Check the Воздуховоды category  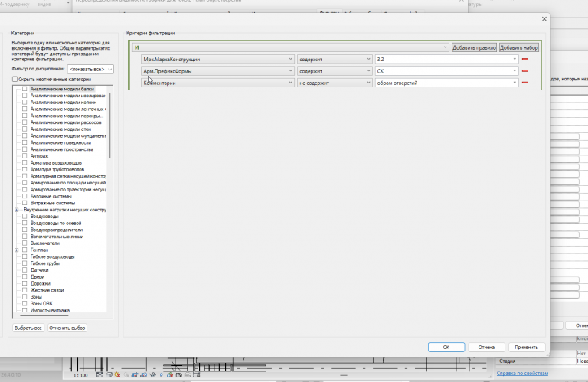click(x=24, y=217)
